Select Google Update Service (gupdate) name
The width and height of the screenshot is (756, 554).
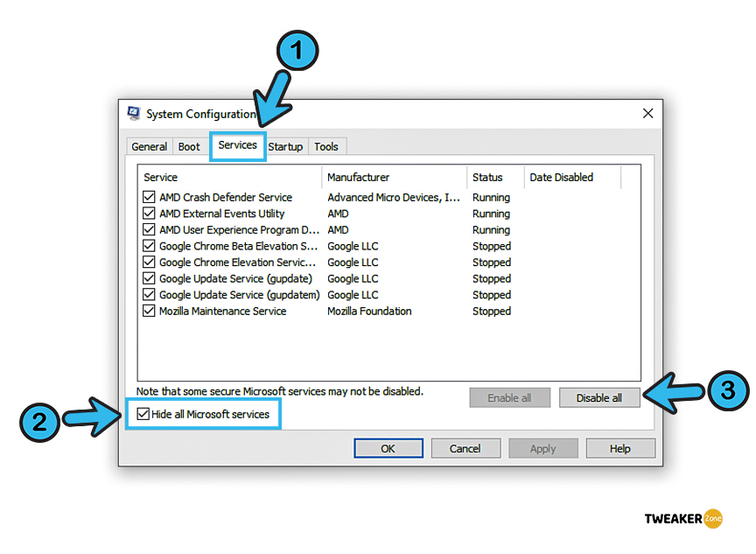click(x=235, y=278)
